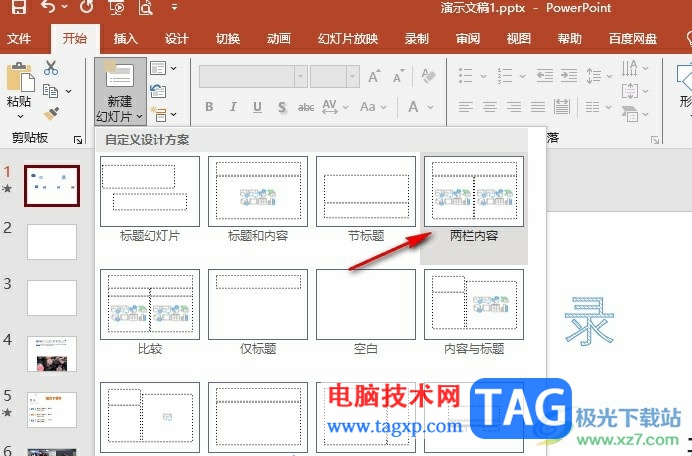Viewport: 692px width, 456px height.
Task: Click Decrease List Level icon
Action: (545, 75)
